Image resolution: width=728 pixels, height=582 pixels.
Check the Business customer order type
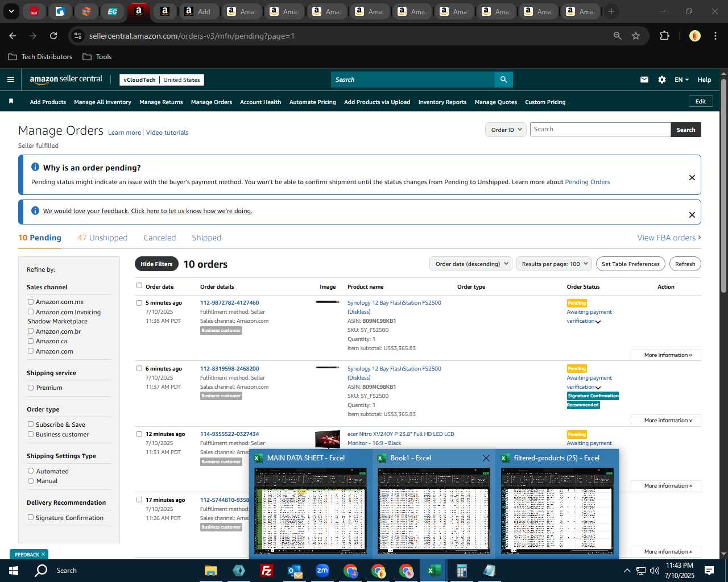(x=31, y=434)
